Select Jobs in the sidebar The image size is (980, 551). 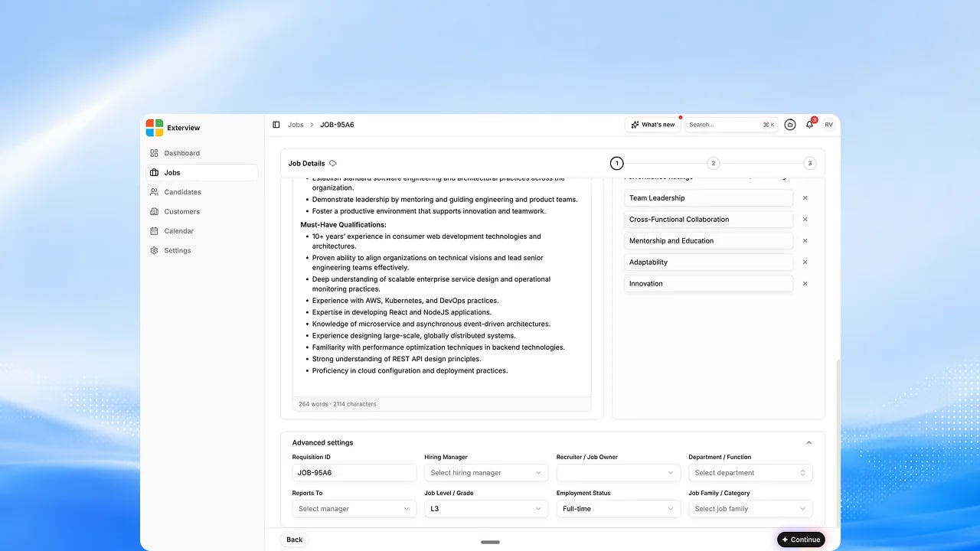(x=202, y=173)
